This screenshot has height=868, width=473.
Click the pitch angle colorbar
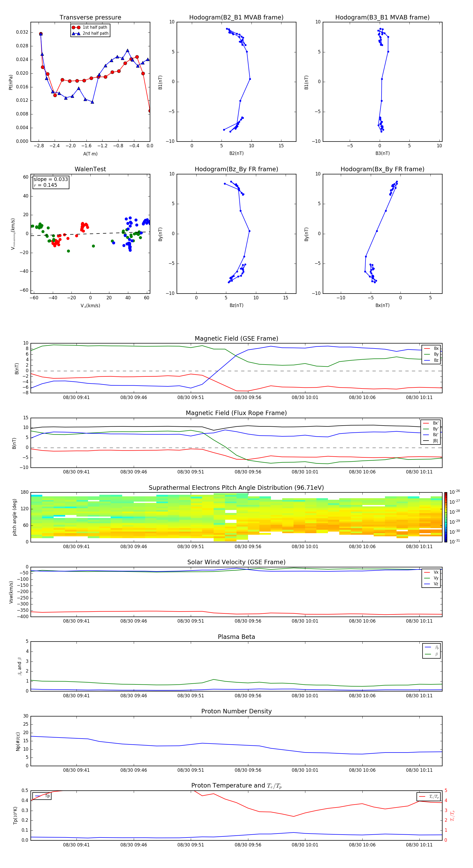click(x=445, y=517)
